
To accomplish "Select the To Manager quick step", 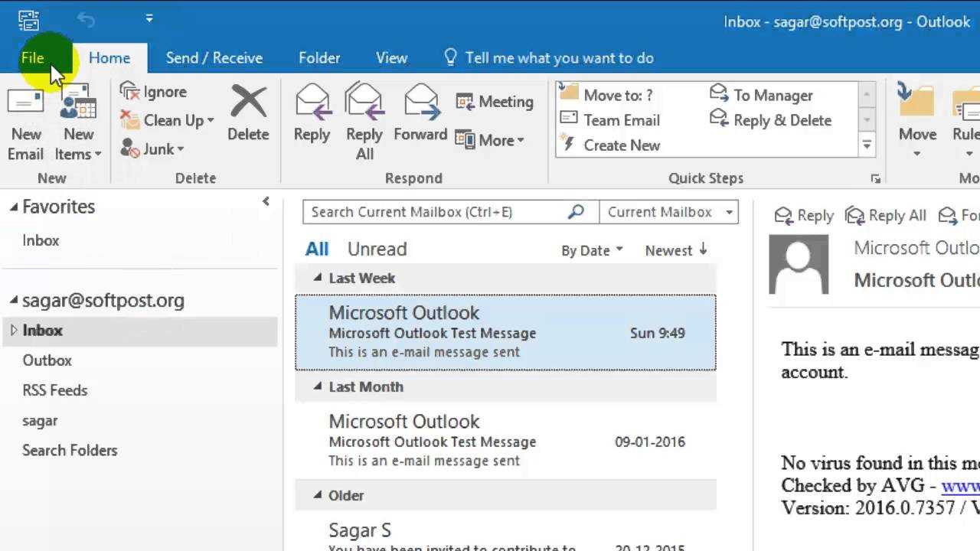I will (761, 95).
